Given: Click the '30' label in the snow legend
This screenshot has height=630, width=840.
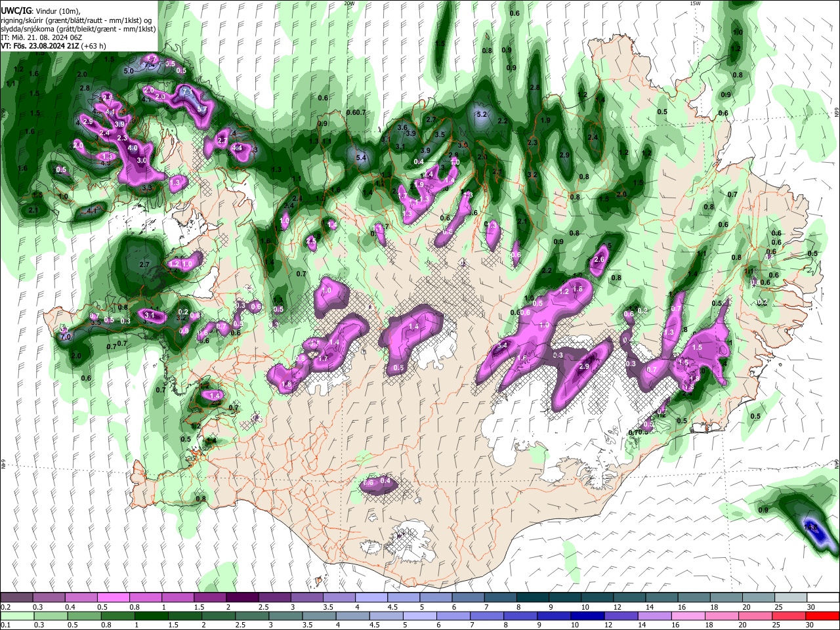Looking at the screenshot, I should tap(811, 607).
